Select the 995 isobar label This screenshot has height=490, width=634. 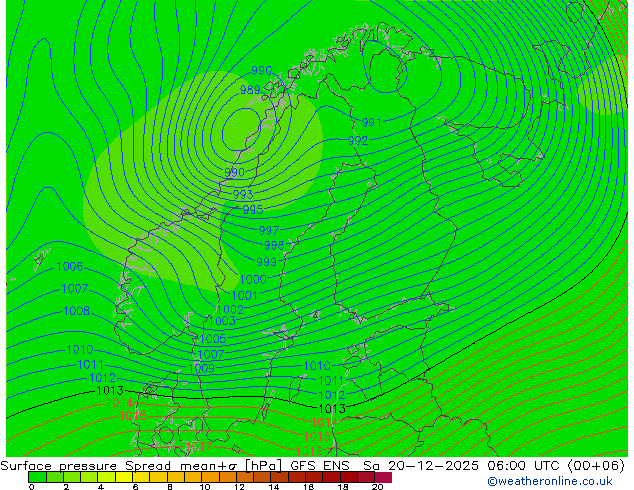pos(253,209)
